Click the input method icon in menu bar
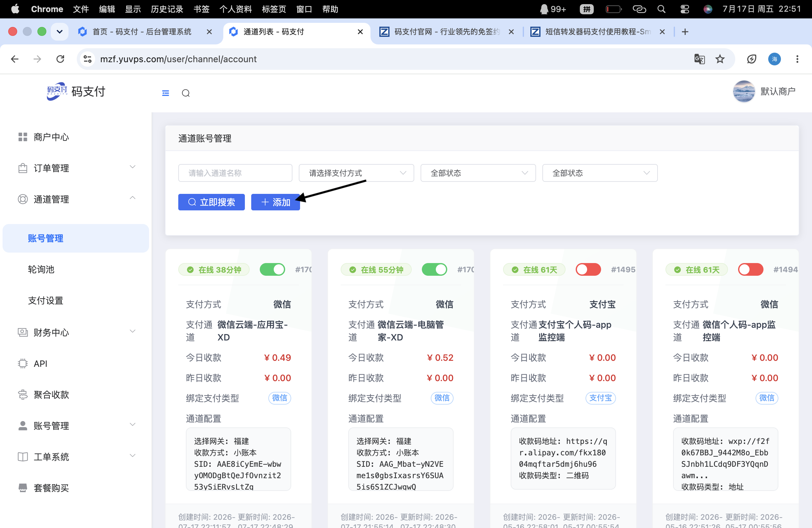The image size is (812, 528). [x=586, y=9]
